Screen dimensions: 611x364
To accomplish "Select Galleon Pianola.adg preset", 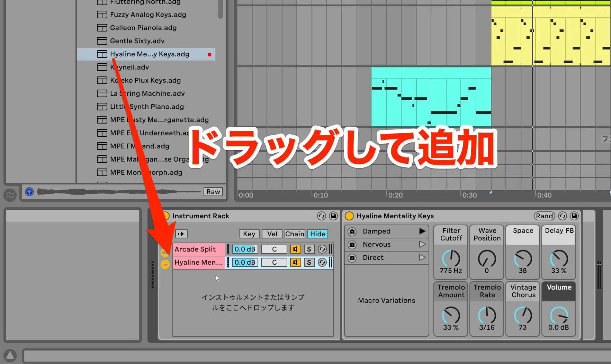I will 143,28.
